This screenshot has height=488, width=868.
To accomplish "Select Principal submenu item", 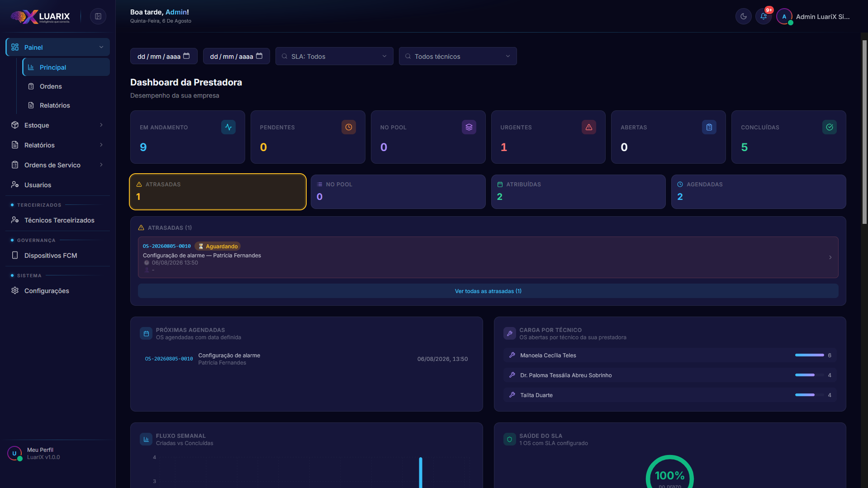I will point(66,67).
